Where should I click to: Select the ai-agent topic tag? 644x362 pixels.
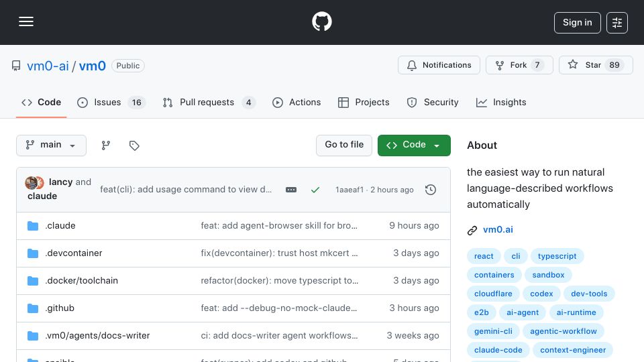[x=523, y=313]
